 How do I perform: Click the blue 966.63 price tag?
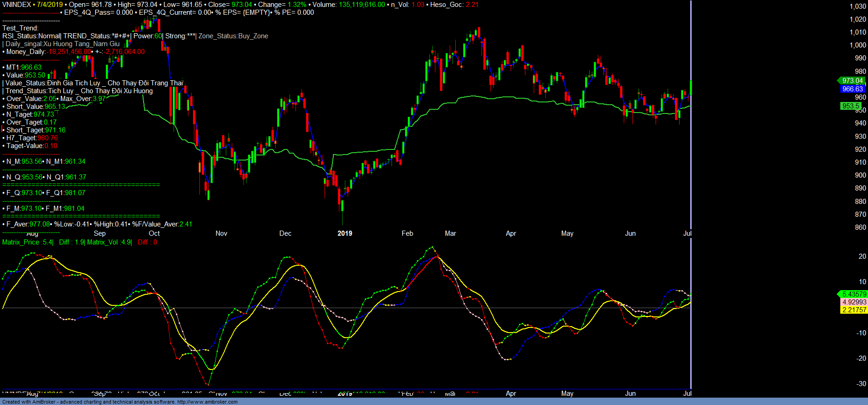[x=852, y=89]
